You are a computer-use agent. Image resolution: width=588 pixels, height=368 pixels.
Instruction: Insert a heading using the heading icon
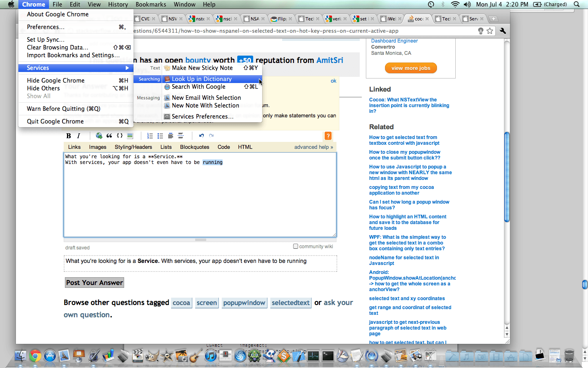(x=170, y=136)
